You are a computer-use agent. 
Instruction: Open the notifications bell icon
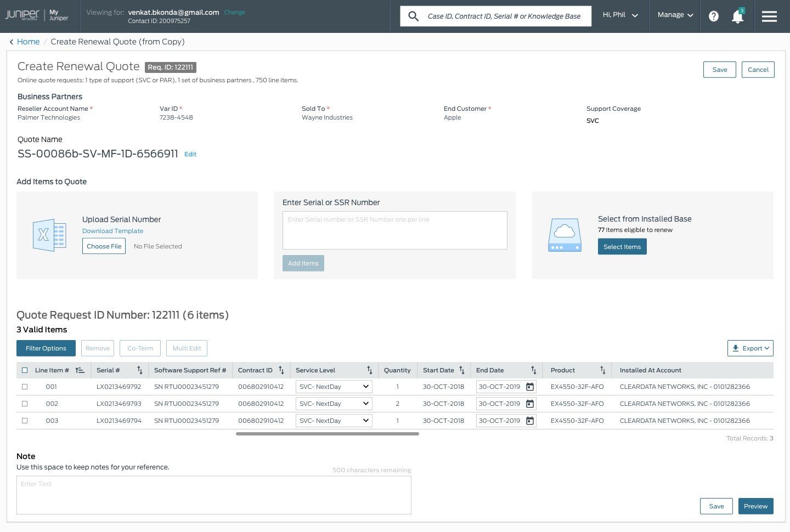pos(738,16)
